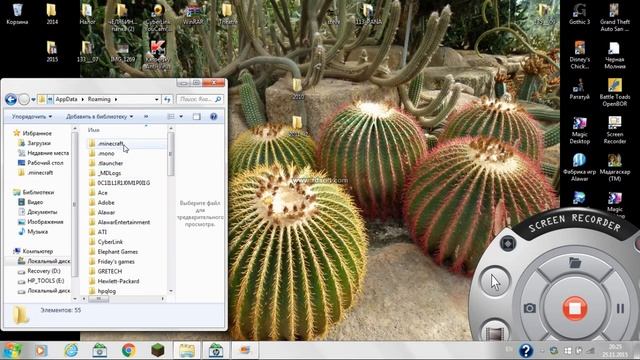Change the view with the views icon

coord(171,117)
